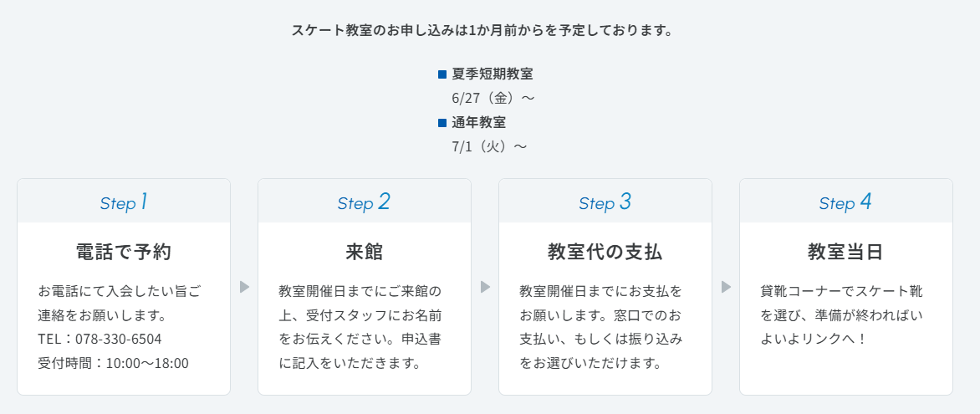Click the 7/1（火）～ date text
Image resolution: width=980 pixels, height=414 pixels.
click(x=489, y=147)
